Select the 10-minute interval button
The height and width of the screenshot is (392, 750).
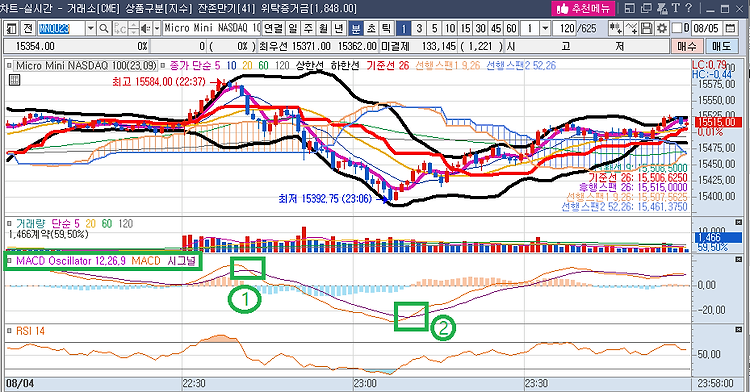(450, 29)
